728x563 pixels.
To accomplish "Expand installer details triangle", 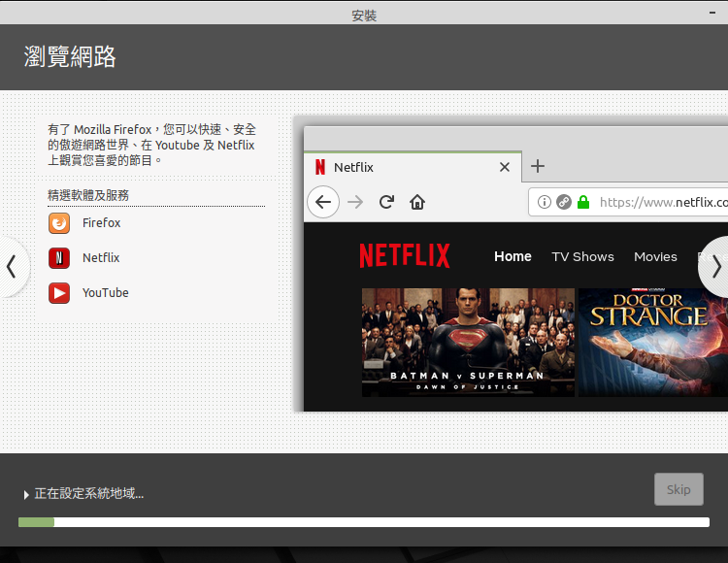I will 26,495.
